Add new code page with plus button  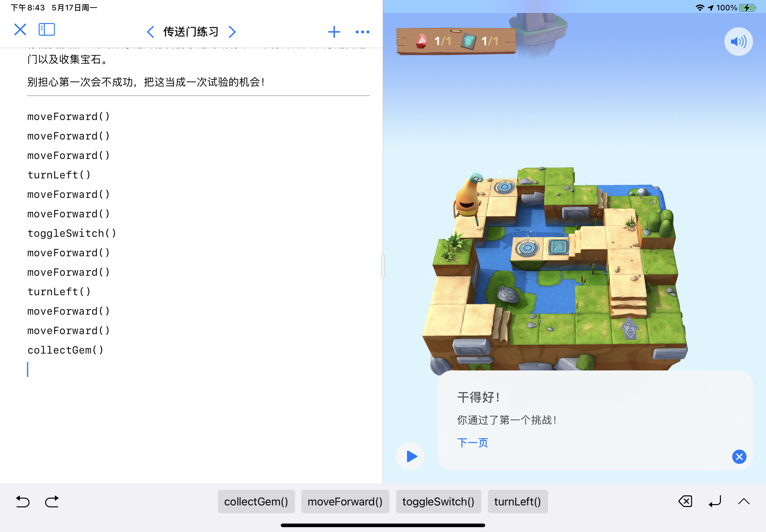[334, 32]
